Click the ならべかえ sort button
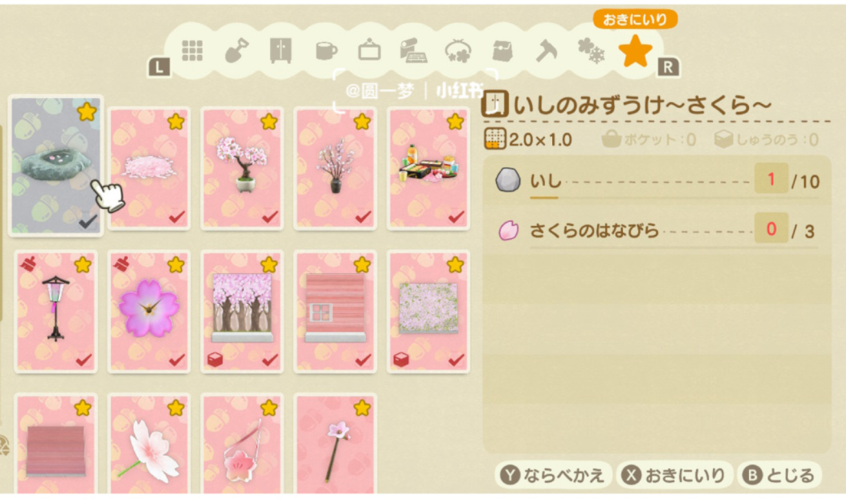Viewport: 846px width, 504px height. pyautogui.click(x=552, y=476)
